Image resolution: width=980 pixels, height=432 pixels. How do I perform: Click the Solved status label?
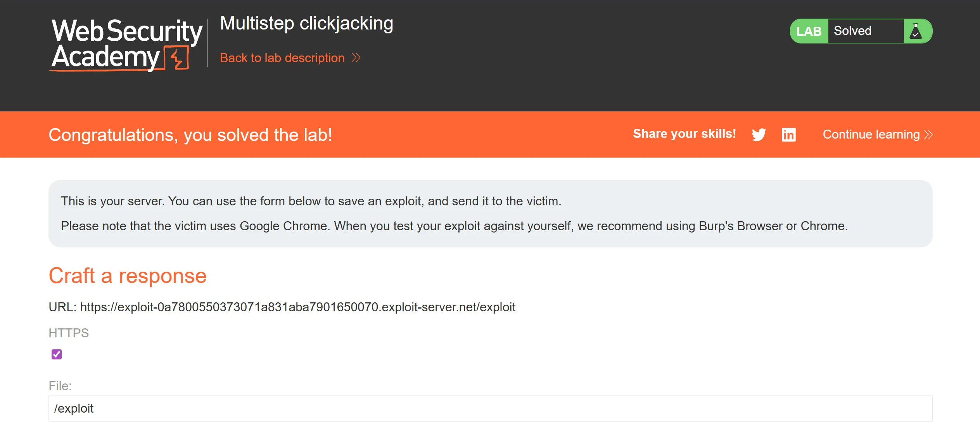tap(852, 31)
